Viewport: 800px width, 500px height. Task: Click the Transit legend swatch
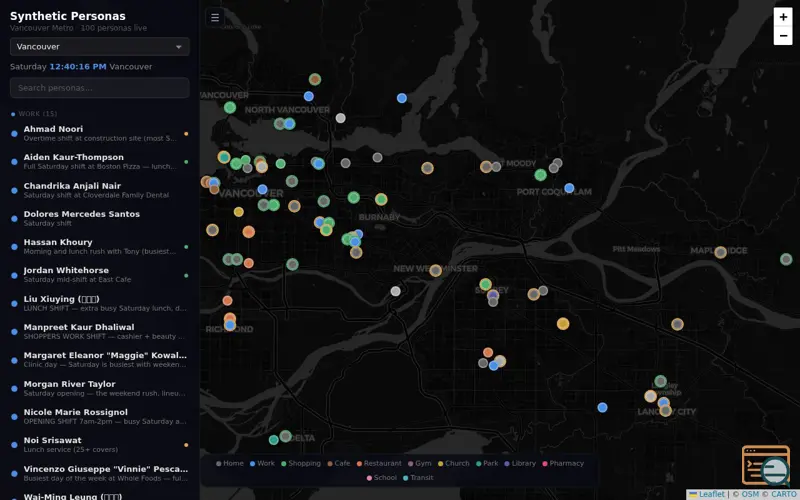[x=406, y=478]
